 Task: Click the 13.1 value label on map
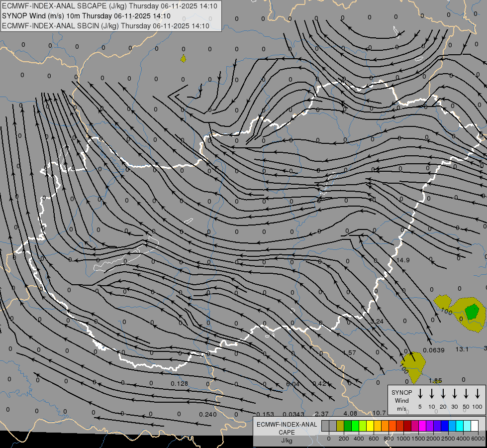(x=462, y=349)
